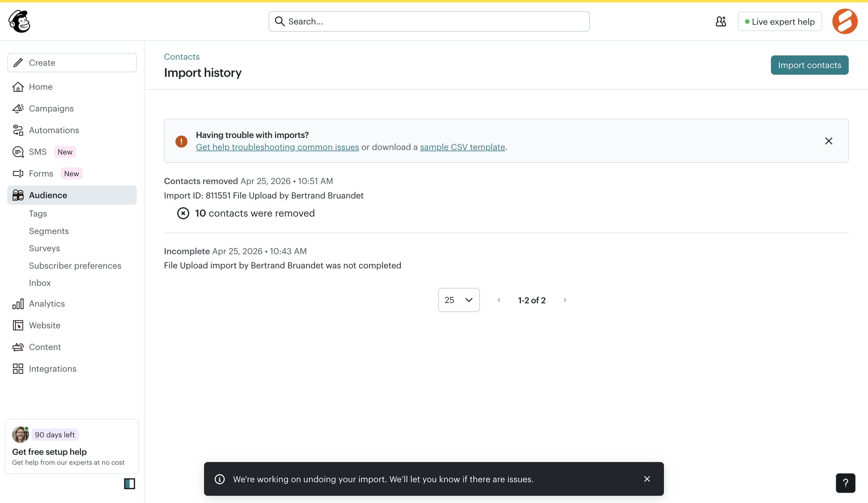Click the setup expert profile photo
The height and width of the screenshot is (503, 868).
pyautogui.click(x=20, y=435)
